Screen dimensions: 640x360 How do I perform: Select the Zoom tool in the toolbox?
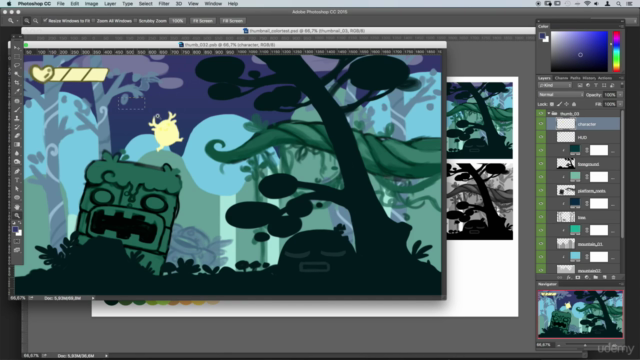click(17, 216)
